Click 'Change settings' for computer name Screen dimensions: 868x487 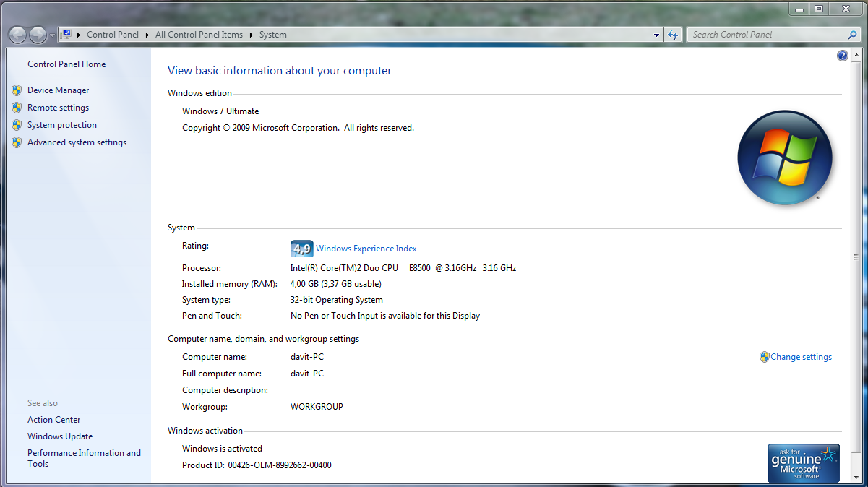[801, 357]
